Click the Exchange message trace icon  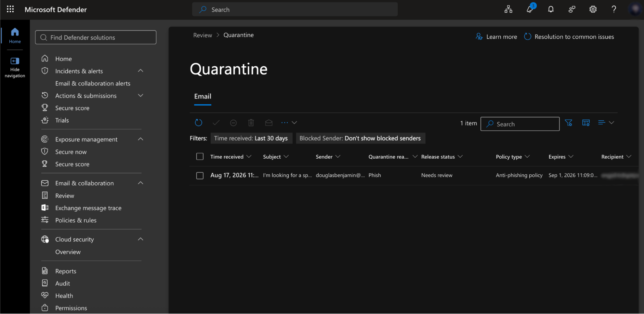point(45,208)
